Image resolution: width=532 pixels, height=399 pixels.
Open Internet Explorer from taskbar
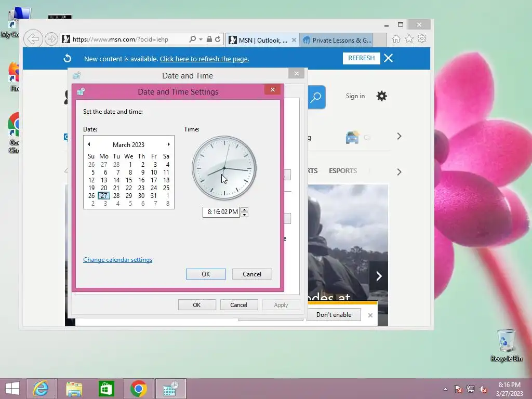(41, 389)
